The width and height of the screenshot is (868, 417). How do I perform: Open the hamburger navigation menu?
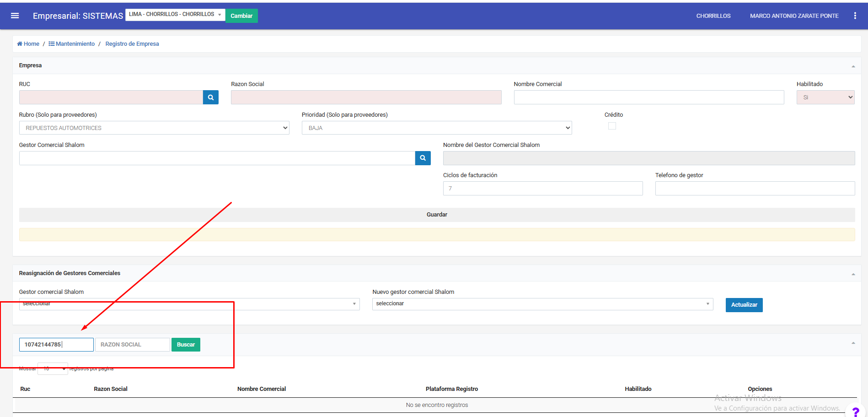15,16
